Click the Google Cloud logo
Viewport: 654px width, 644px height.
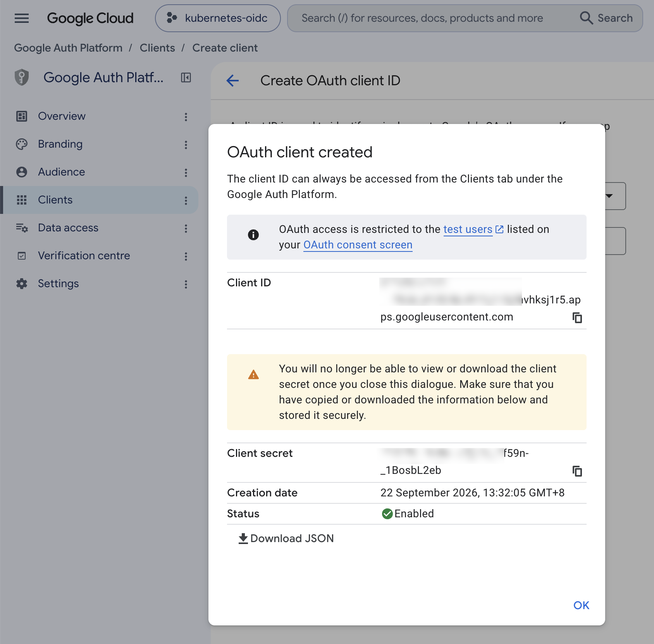(90, 18)
